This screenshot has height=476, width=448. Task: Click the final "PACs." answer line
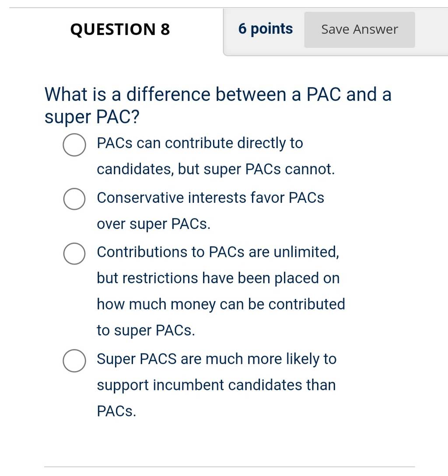116,411
